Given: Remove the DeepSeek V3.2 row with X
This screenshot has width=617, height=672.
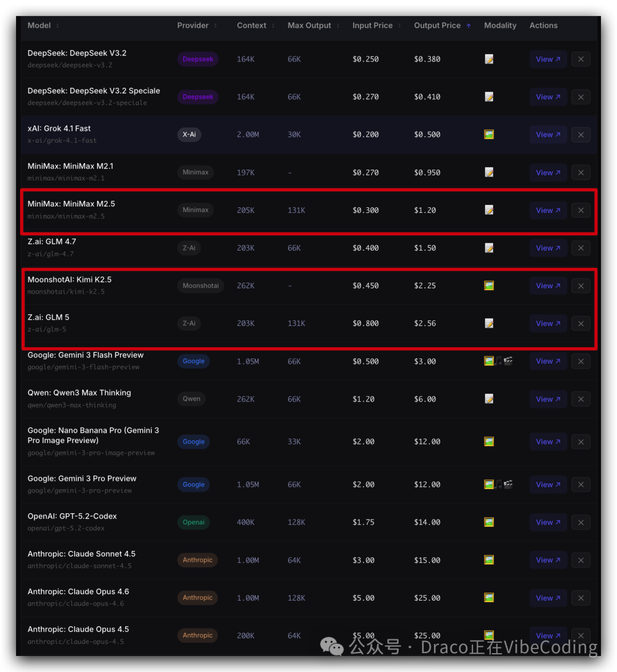Looking at the screenshot, I should [x=580, y=59].
